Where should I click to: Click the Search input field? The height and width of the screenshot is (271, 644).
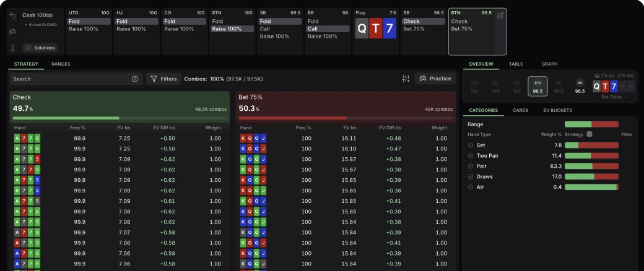(x=76, y=79)
